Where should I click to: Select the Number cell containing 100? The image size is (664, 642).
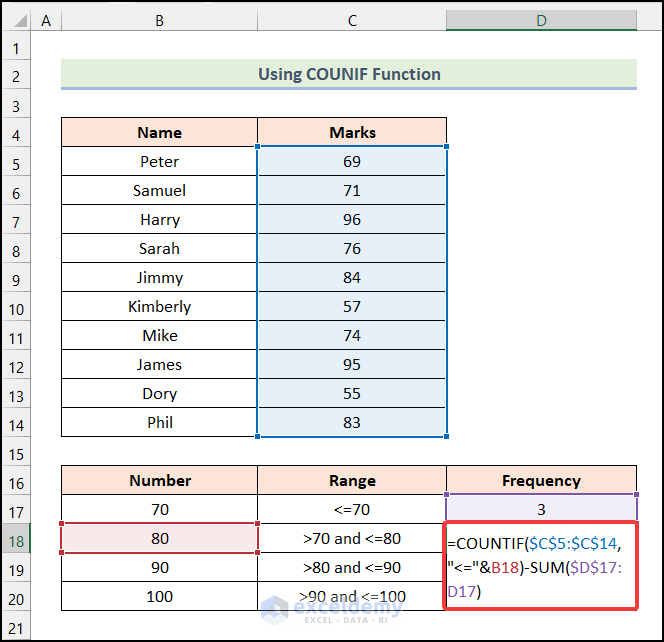coord(159,597)
